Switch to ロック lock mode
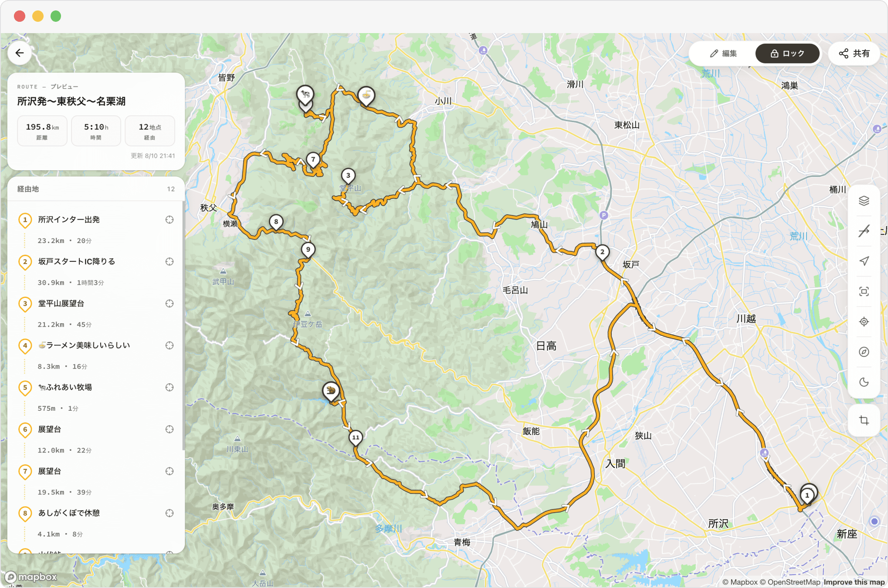The height and width of the screenshot is (588, 888). coord(787,54)
